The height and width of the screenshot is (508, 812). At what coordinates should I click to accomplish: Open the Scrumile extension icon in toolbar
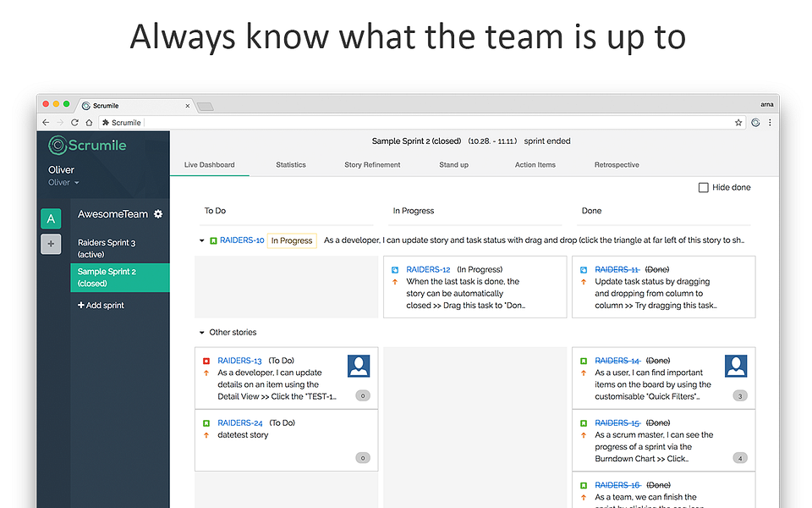click(x=755, y=122)
